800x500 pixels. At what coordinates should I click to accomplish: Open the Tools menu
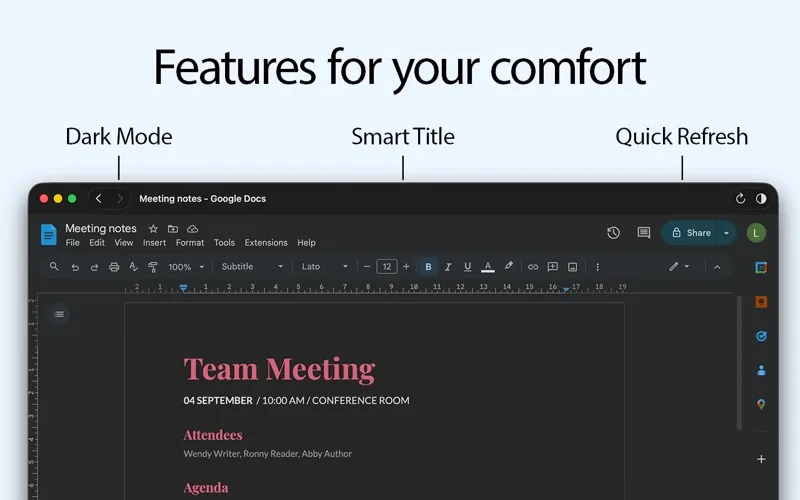224,243
